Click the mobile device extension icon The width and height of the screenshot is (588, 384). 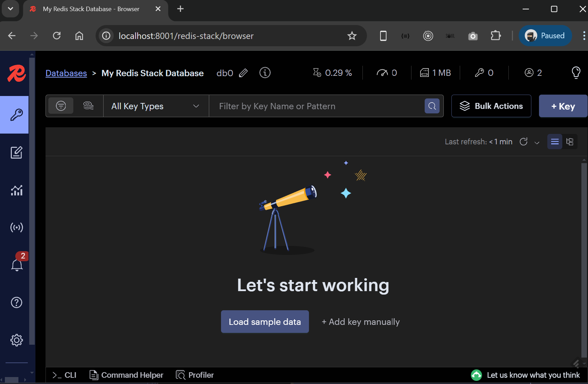tap(383, 36)
